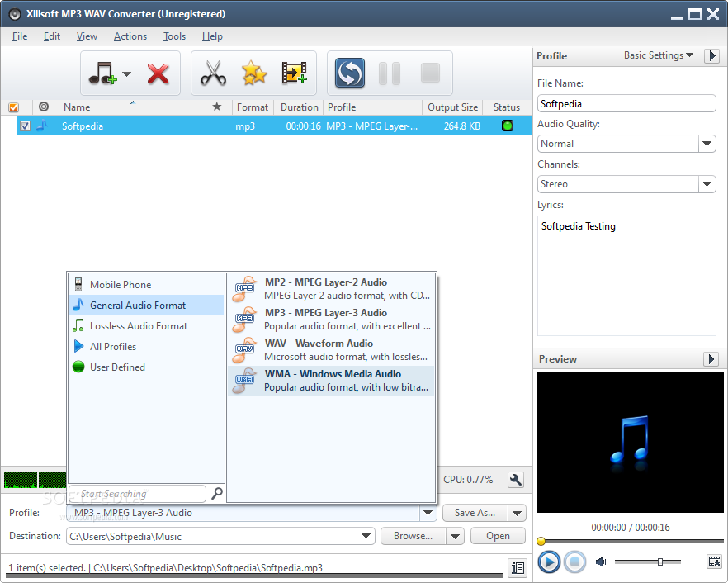This screenshot has height=583, width=728.
Task: Collapse the Profile panel arrow button
Action: (711, 56)
